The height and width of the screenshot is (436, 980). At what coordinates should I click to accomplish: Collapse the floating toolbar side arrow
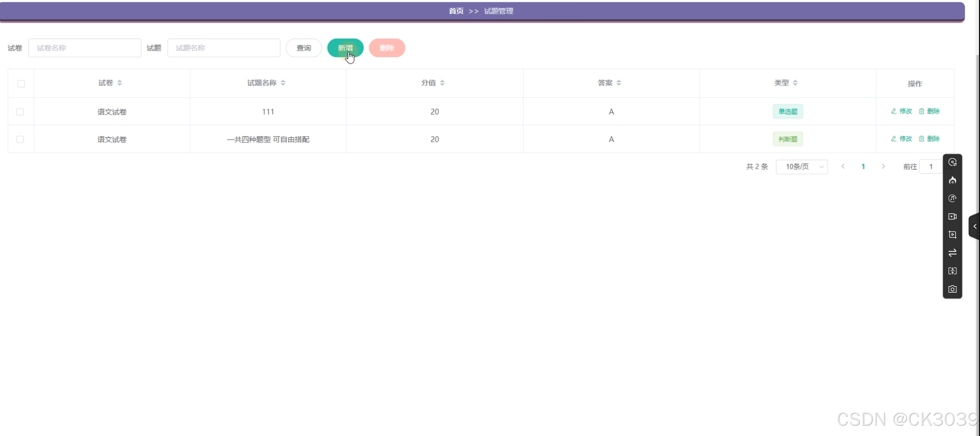coord(975,226)
